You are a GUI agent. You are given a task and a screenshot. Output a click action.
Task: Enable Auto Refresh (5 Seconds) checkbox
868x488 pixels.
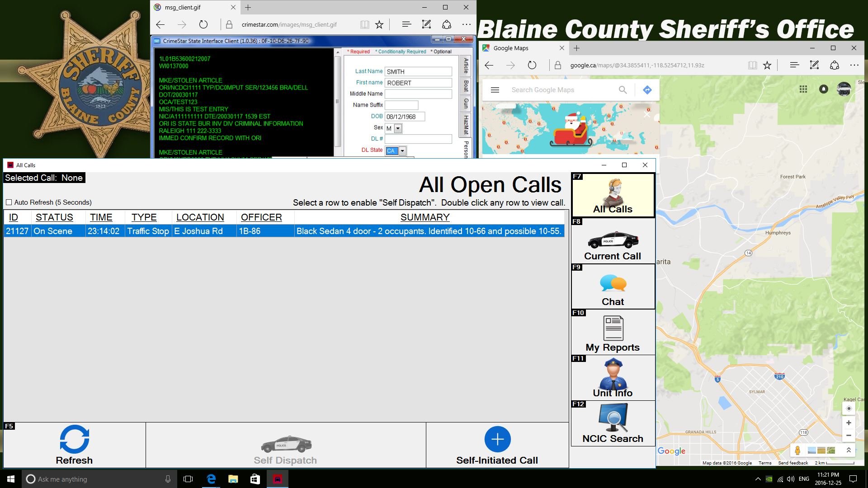pos(9,202)
